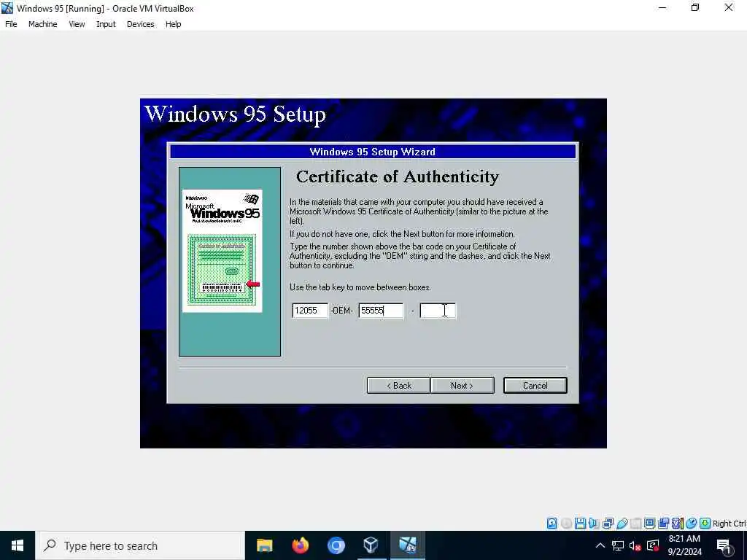
Task: Open the Help menu
Action: tap(174, 24)
